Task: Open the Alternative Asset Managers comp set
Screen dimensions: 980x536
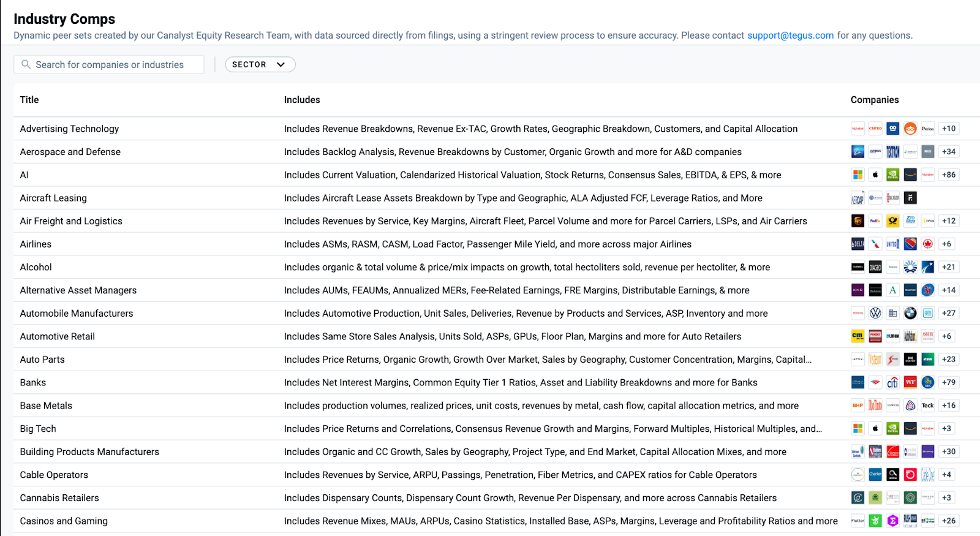Action: 78,290
